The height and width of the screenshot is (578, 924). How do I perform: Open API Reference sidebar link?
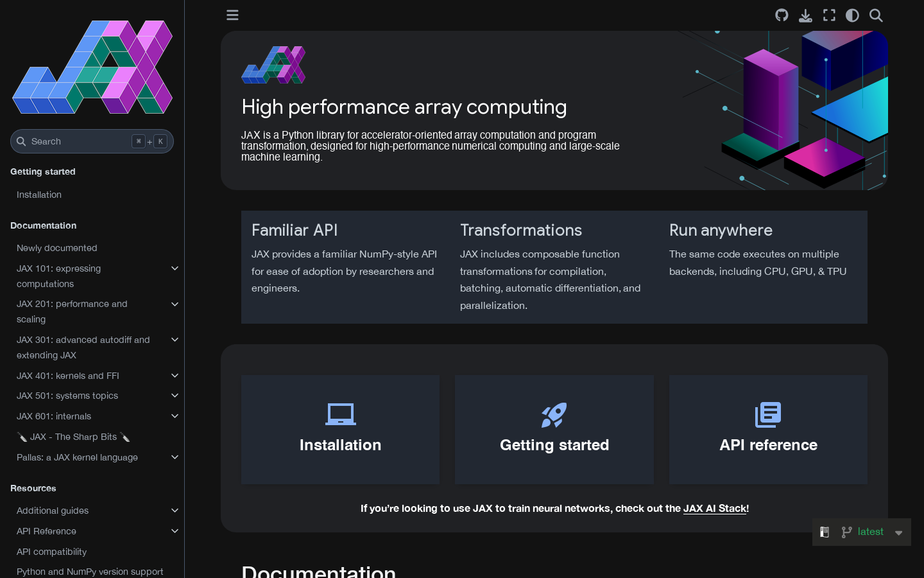[x=46, y=531]
